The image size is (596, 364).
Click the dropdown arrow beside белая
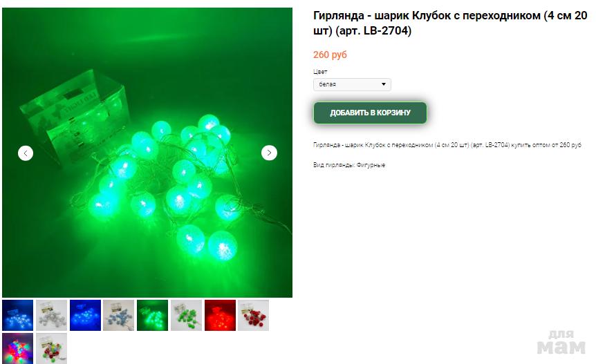pos(384,84)
